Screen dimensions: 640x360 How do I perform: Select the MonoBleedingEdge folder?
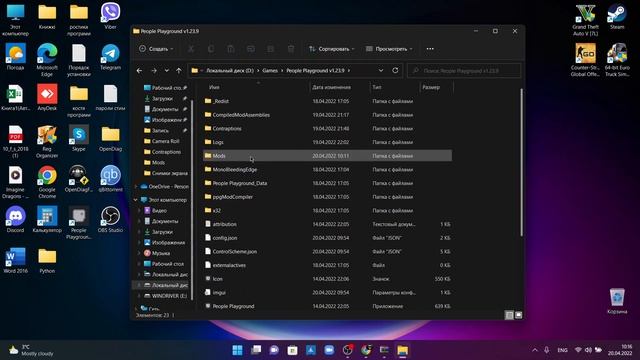pos(327,169)
